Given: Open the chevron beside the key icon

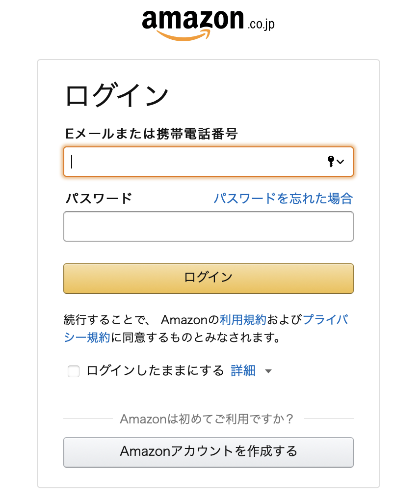Looking at the screenshot, I should click(341, 162).
